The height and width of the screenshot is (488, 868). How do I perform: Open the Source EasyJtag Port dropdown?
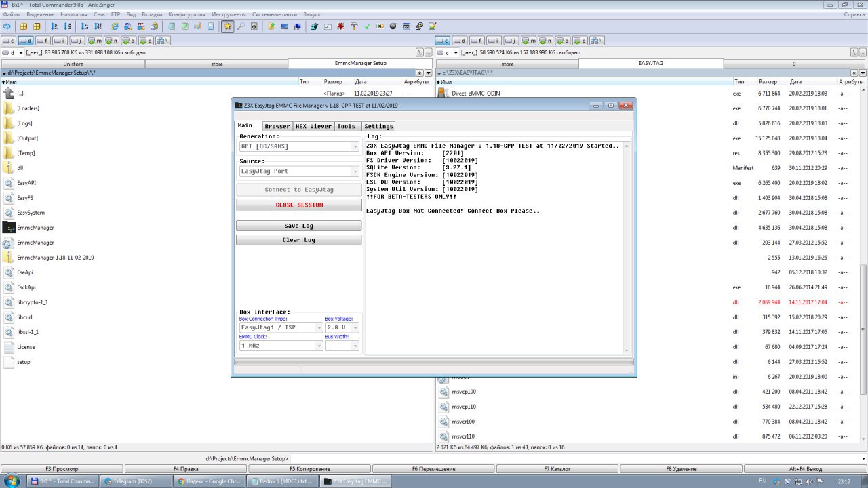pyautogui.click(x=299, y=171)
